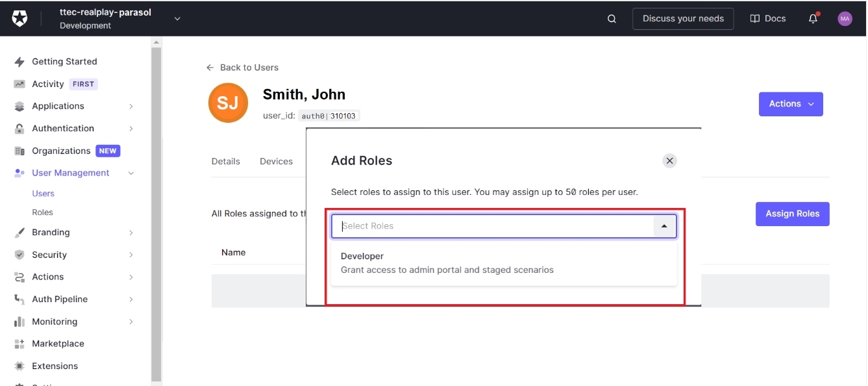The width and height of the screenshot is (868, 386).
Task: Click the Getting Started lightning icon
Action: tap(19, 62)
